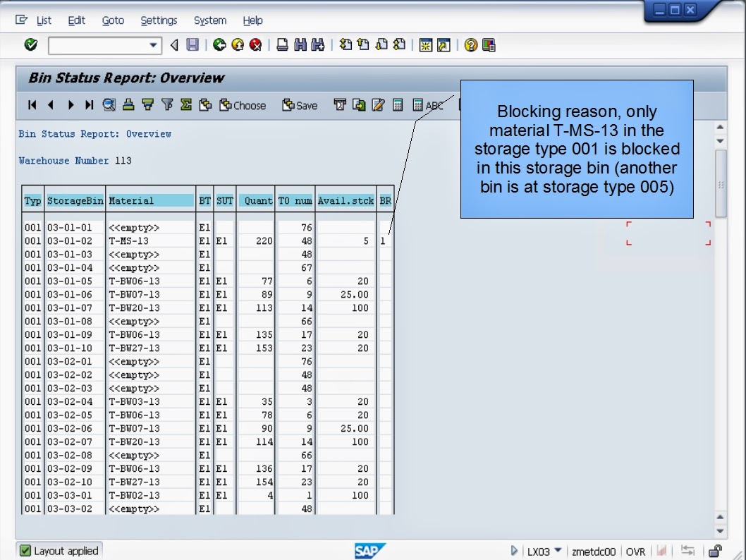Expand the LX03 status bar dropdown
This screenshot has width=746, height=560.
(x=559, y=552)
